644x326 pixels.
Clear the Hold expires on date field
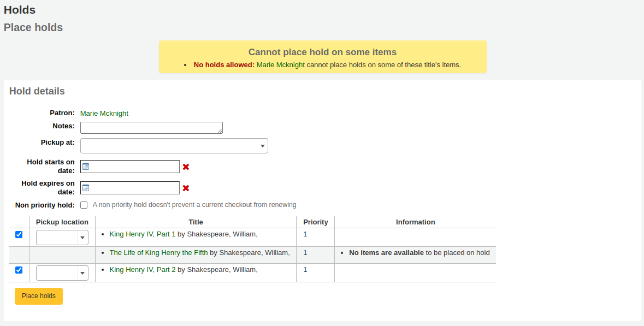(x=186, y=188)
